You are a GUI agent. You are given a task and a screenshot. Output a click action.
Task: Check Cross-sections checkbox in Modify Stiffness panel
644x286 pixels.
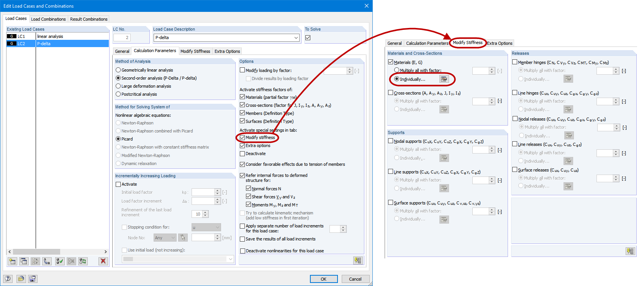tap(391, 93)
